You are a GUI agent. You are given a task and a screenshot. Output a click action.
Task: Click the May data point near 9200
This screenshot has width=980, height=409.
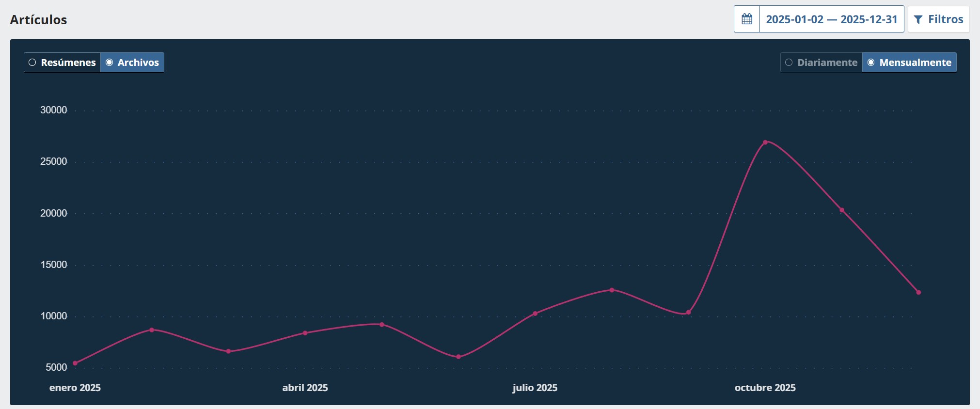click(x=382, y=325)
